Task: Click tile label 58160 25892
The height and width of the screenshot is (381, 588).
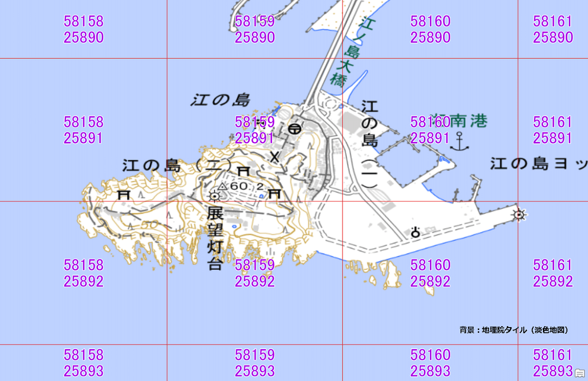Action: click(430, 273)
